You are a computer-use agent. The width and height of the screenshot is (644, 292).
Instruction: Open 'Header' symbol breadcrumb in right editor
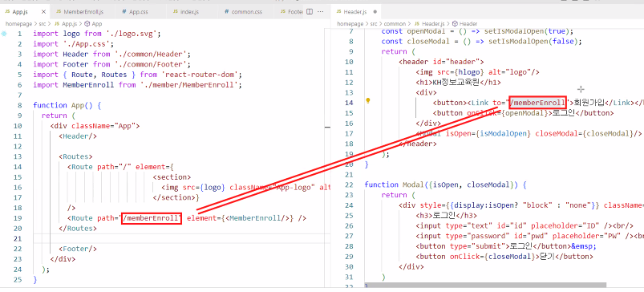(468, 24)
